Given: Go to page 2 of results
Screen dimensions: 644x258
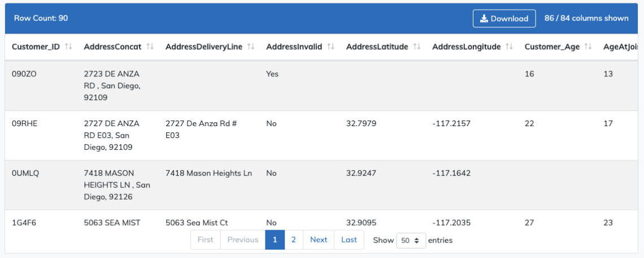Looking at the screenshot, I should [293, 240].
